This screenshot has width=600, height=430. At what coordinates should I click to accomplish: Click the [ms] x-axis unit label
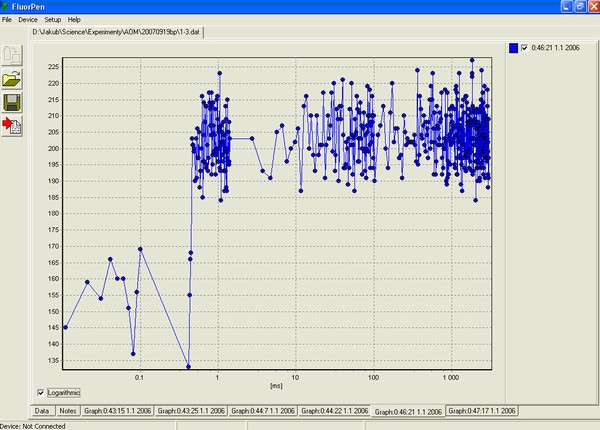(276, 386)
